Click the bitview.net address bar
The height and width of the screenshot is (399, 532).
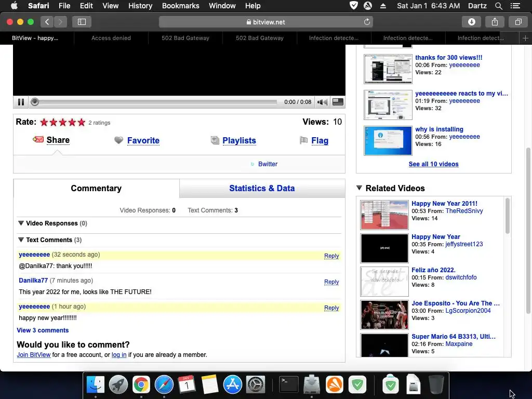(266, 22)
